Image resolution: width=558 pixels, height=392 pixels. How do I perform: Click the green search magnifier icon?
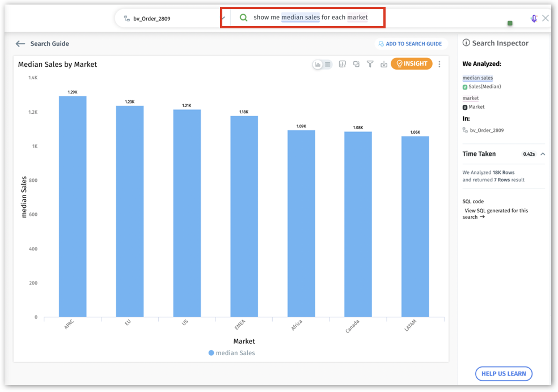point(243,18)
